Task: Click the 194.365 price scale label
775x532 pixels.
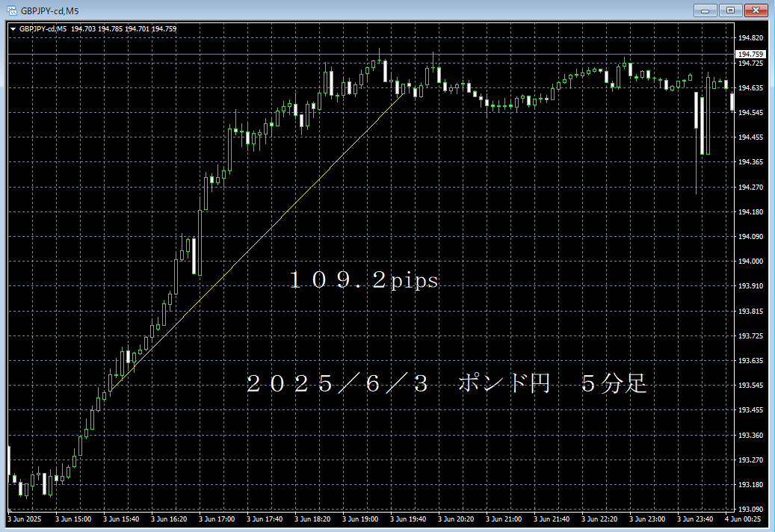Action: tap(750, 162)
